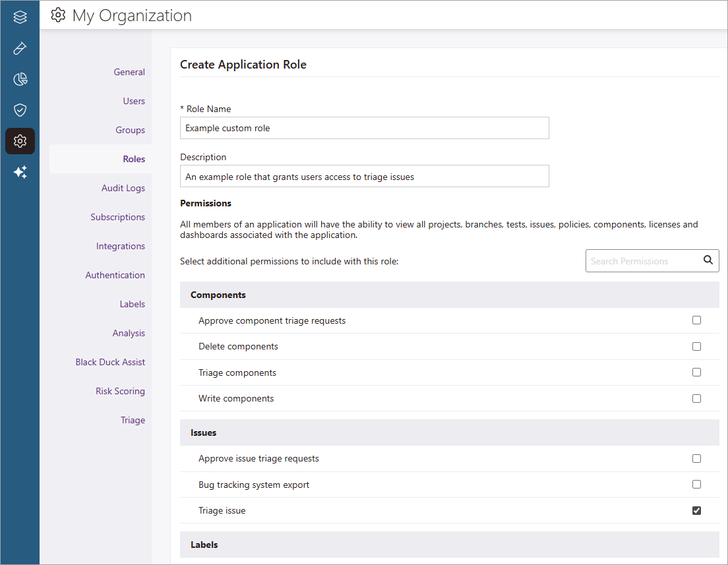728x565 pixels.
Task: Check the Delete components permission
Action: click(696, 346)
